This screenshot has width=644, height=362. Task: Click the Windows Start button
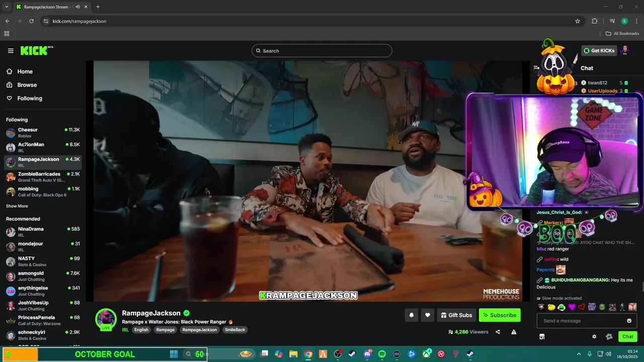coord(174,354)
